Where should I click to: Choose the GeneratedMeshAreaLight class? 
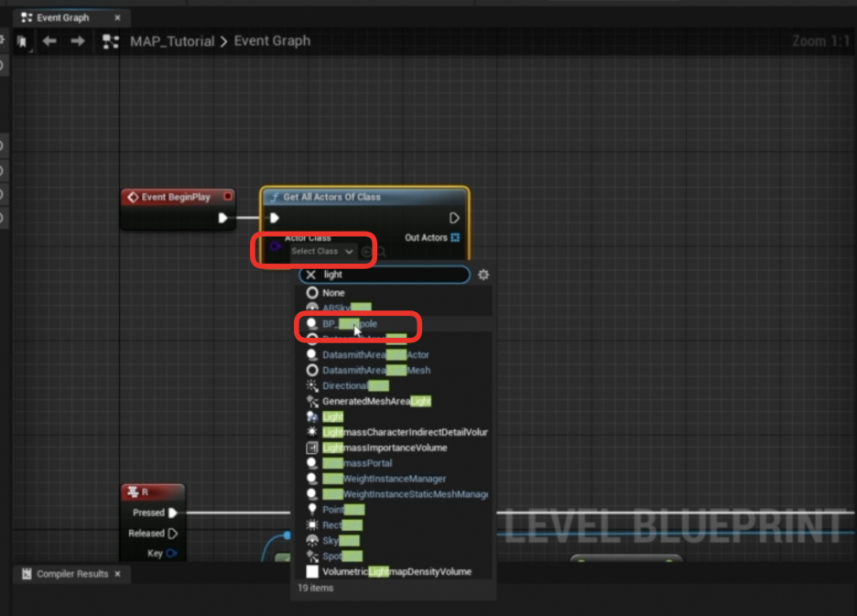coord(394,401)
